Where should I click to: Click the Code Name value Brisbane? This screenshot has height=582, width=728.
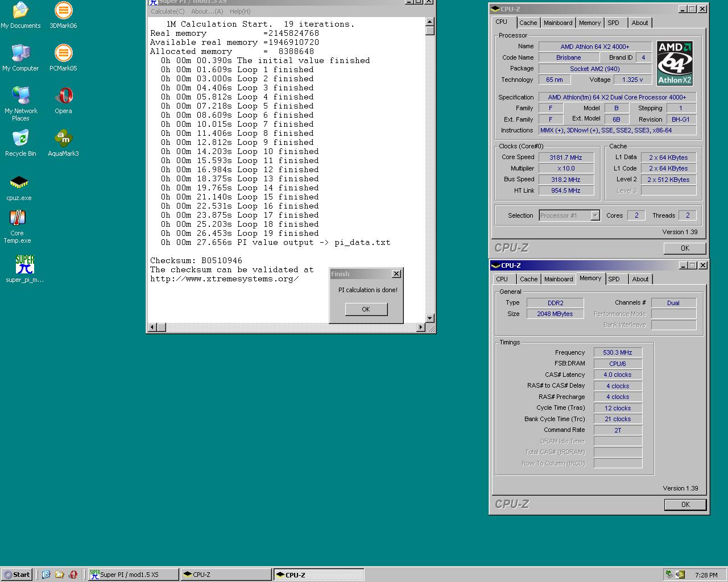click(x=569, y=57)
